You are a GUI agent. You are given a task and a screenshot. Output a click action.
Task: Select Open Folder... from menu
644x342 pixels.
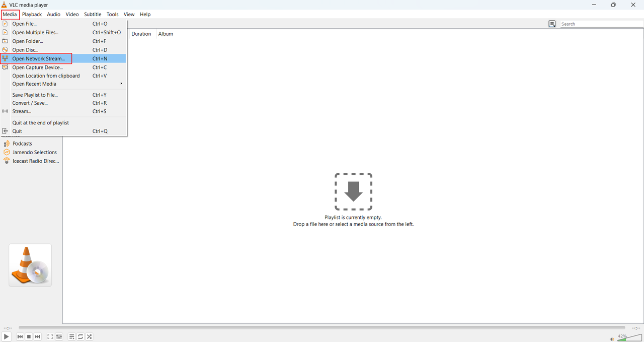[63, 41]
